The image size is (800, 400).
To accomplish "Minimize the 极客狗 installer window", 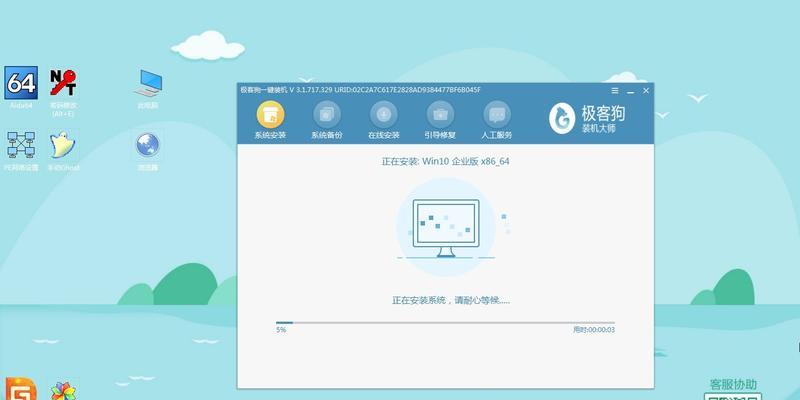I will point(631,91).
